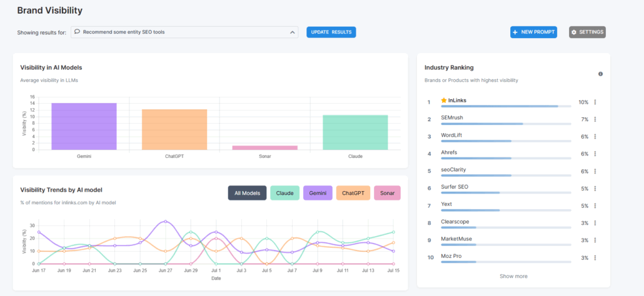
Task: Click the Gemini peak point on Jun 27
Action: pos(165,222)
